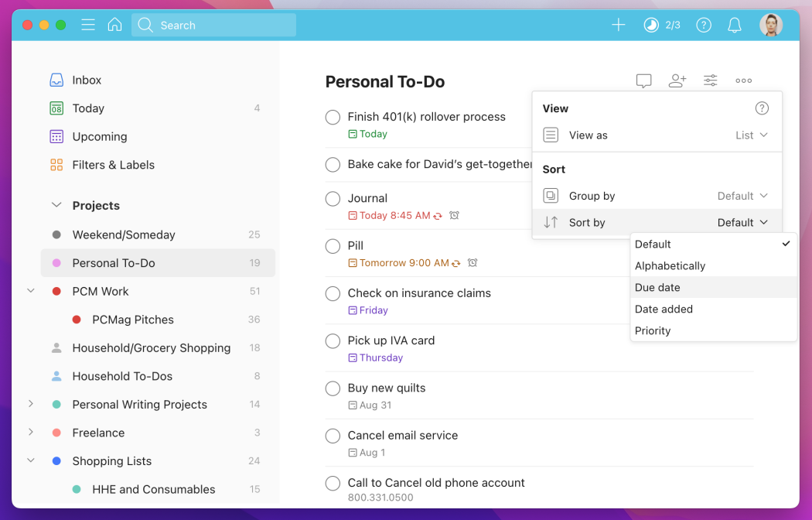The height and width of the screenshot is (520, 812).
Task: Open the Upcoming view in sidebar
Action: [98, 136]
